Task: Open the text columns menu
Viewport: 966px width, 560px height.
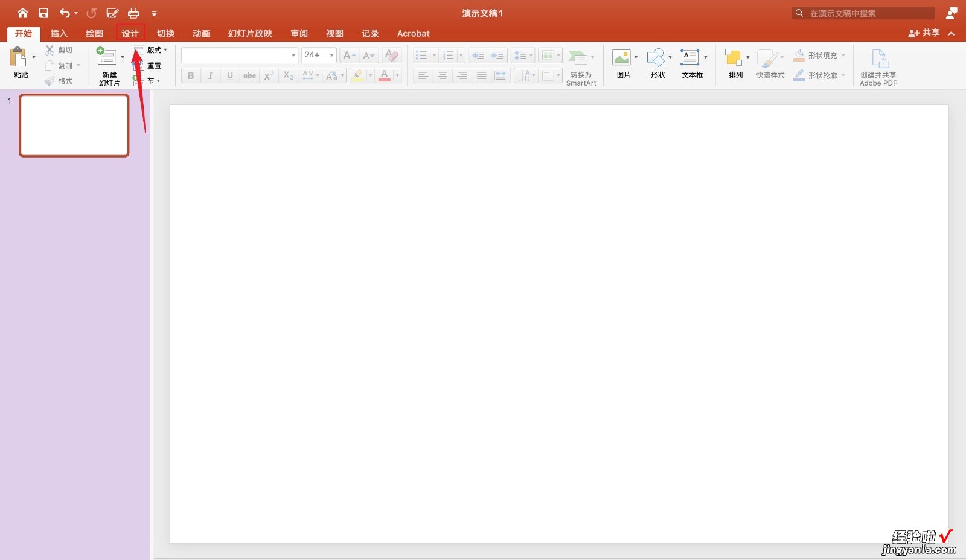Action: point(550,56)
